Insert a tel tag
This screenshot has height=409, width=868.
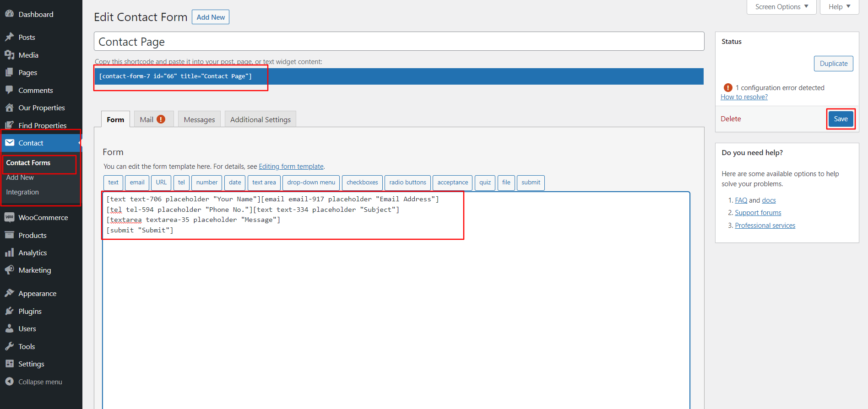(x=181, y=183)
